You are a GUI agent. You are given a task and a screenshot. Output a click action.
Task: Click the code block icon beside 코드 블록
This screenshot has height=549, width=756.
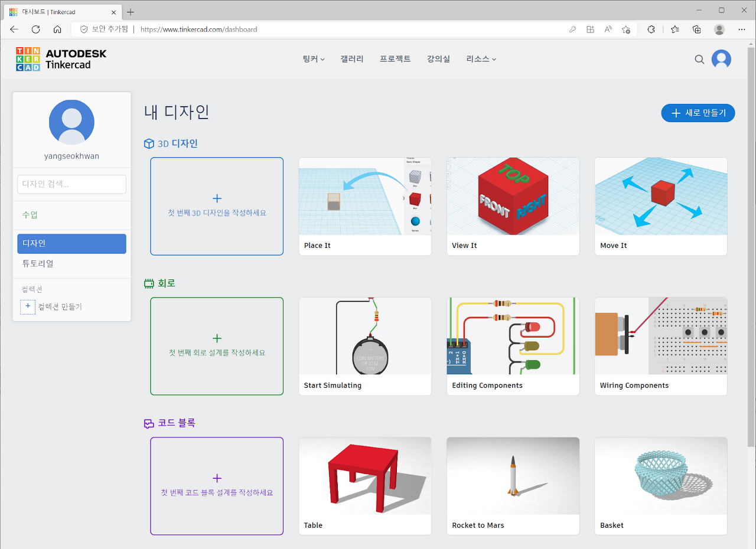(x=149, y=423)
